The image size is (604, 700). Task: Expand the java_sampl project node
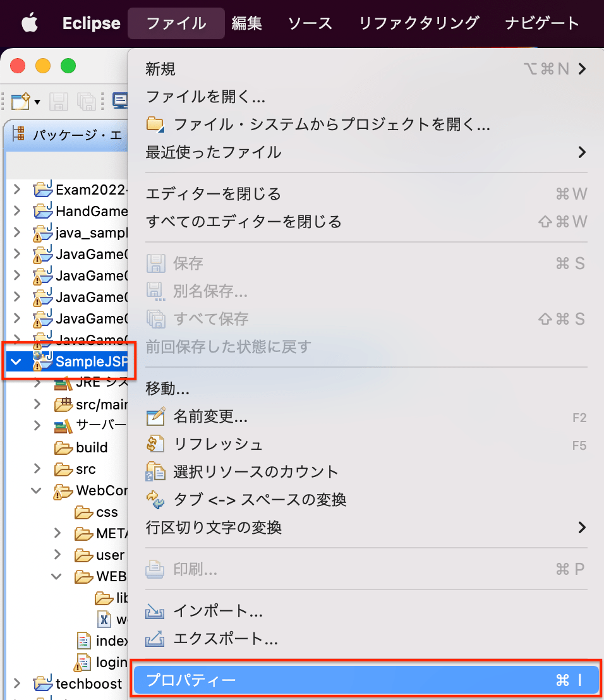click(x=17, y=232)
